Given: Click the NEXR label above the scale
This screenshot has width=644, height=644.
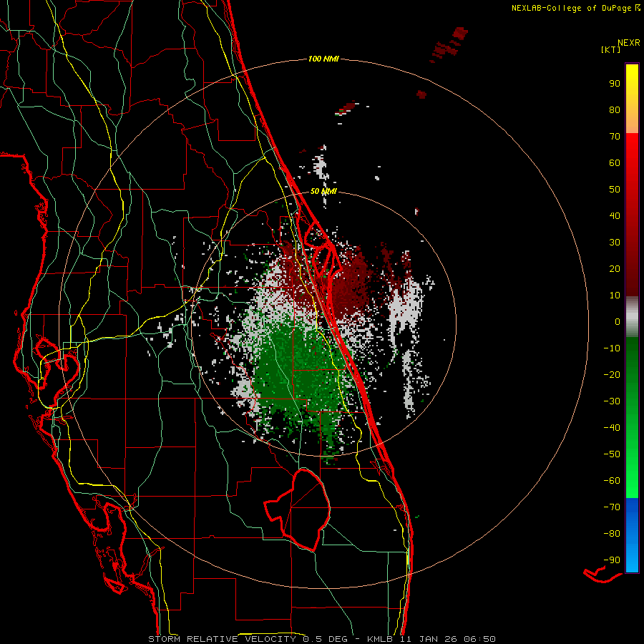Looking at the screenshot, I should [x=628, y=43].
